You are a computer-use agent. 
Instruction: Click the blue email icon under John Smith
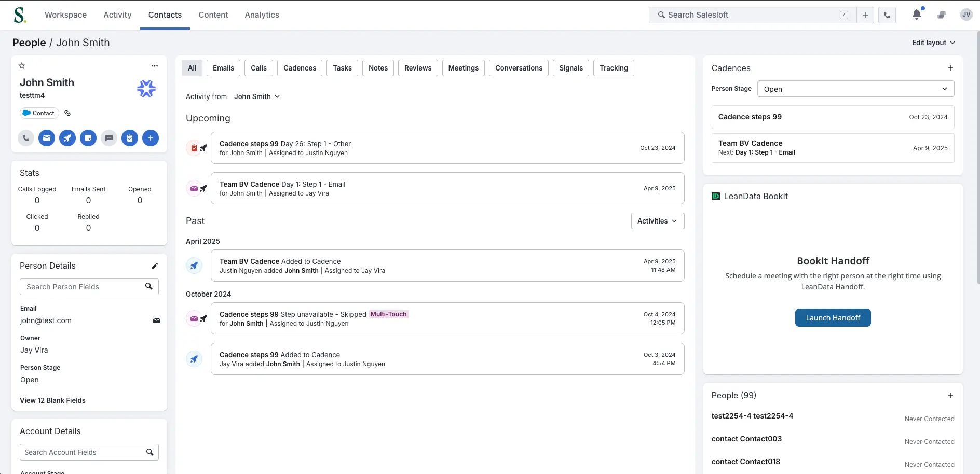tap(47, 138)
